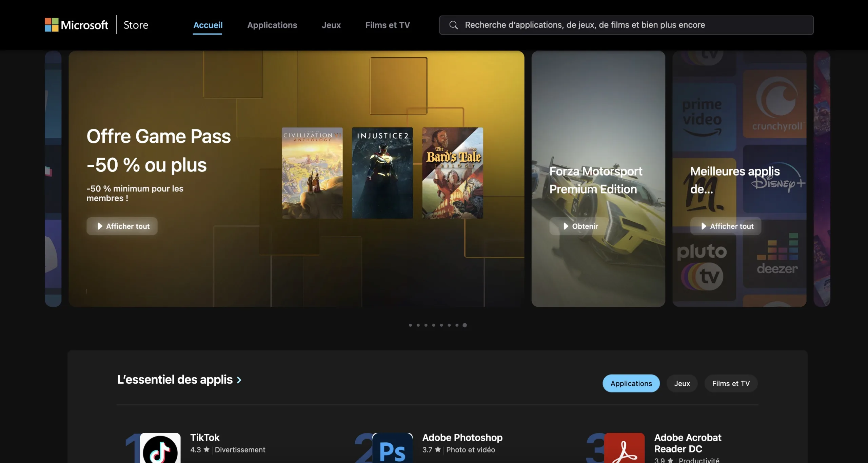The height and width of the screenshot is (463, 868).
Task: Open the Adobe Photoshop title
Action: [x=462, y=438]
